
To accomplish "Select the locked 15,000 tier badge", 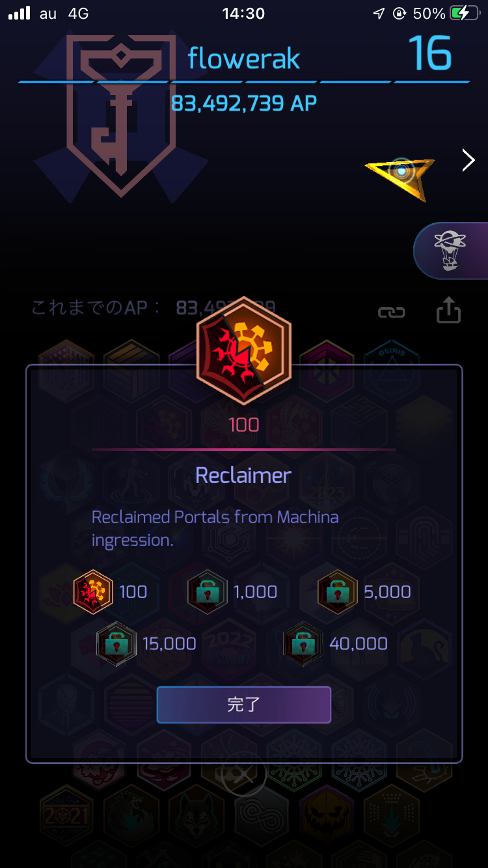I will (116, 644).
